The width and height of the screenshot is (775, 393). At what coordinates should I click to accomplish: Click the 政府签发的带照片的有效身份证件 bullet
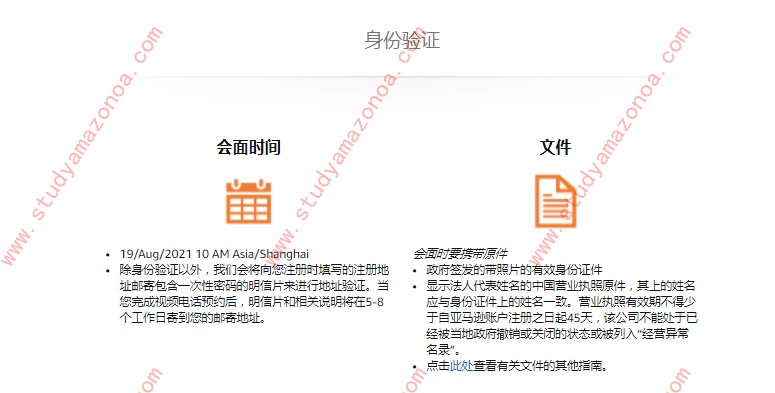[514, 270]
